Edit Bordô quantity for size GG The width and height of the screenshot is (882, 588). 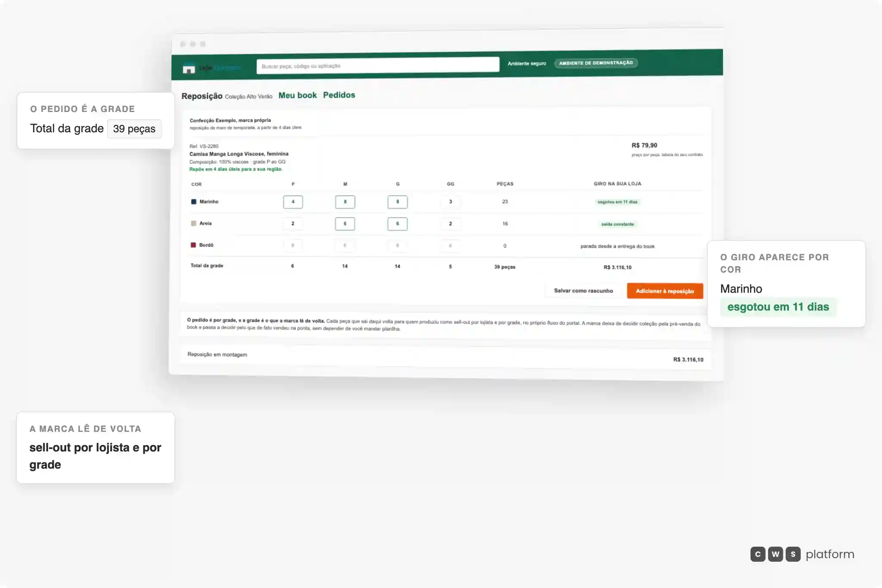[450, 246]
